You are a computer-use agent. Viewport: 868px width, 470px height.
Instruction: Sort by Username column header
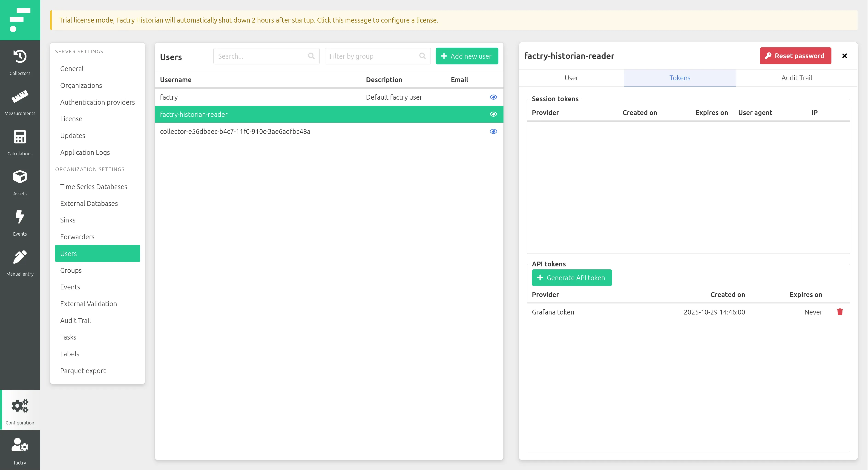point(175,80)
